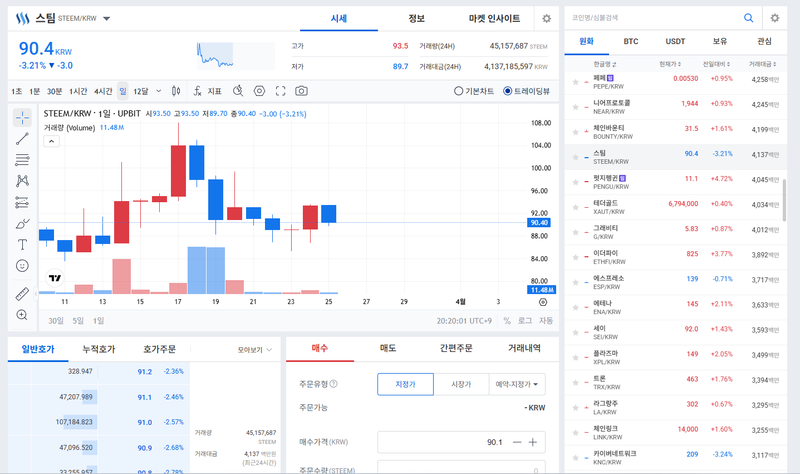800x474 pixels.
Task: Toggle chart fullscreen mode icon
Action: pos(280,91)
